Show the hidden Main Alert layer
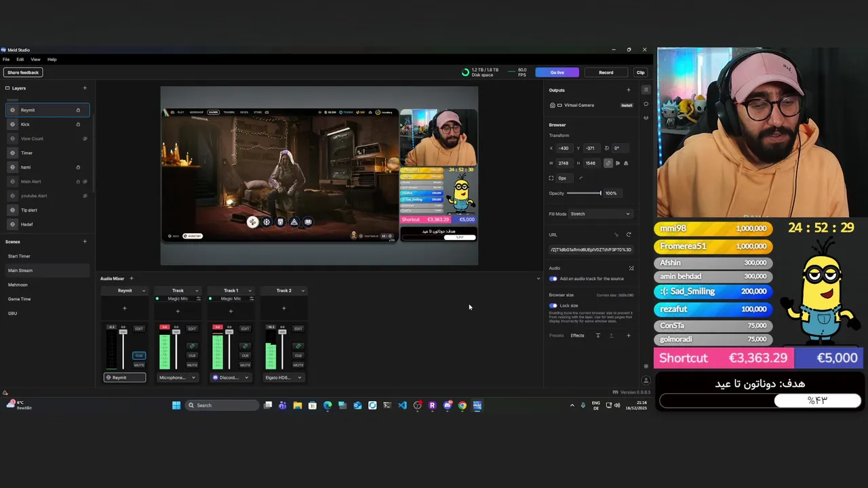Image resolution: width=868 pixels, height=488 pixels. pyautogui.click(x=85, y=181)
